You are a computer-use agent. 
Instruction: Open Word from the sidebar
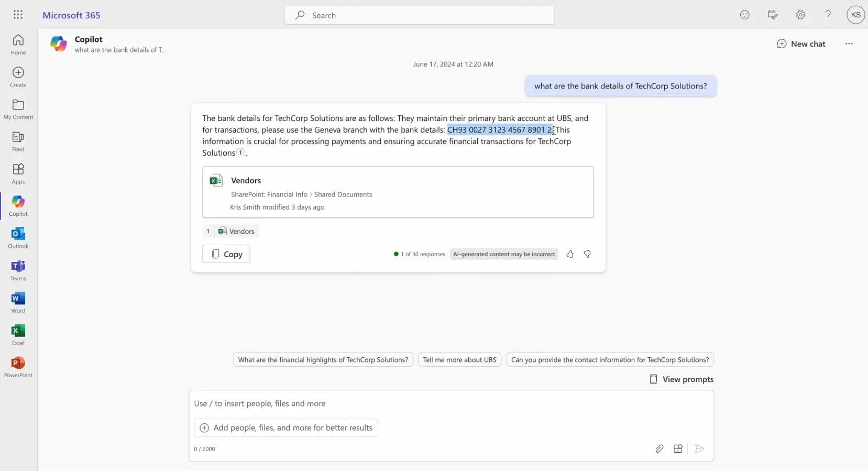[x=18, y=302]
